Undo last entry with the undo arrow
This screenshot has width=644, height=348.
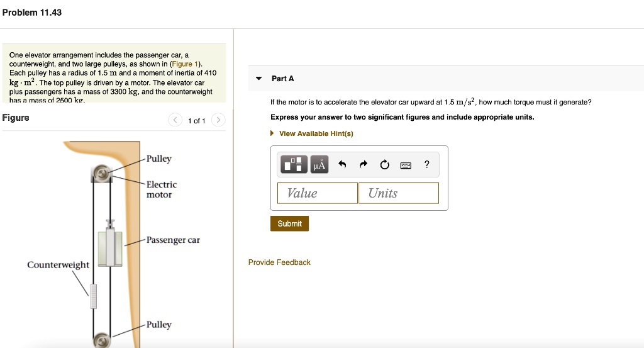pyautogui.click(x=342, y=164)
